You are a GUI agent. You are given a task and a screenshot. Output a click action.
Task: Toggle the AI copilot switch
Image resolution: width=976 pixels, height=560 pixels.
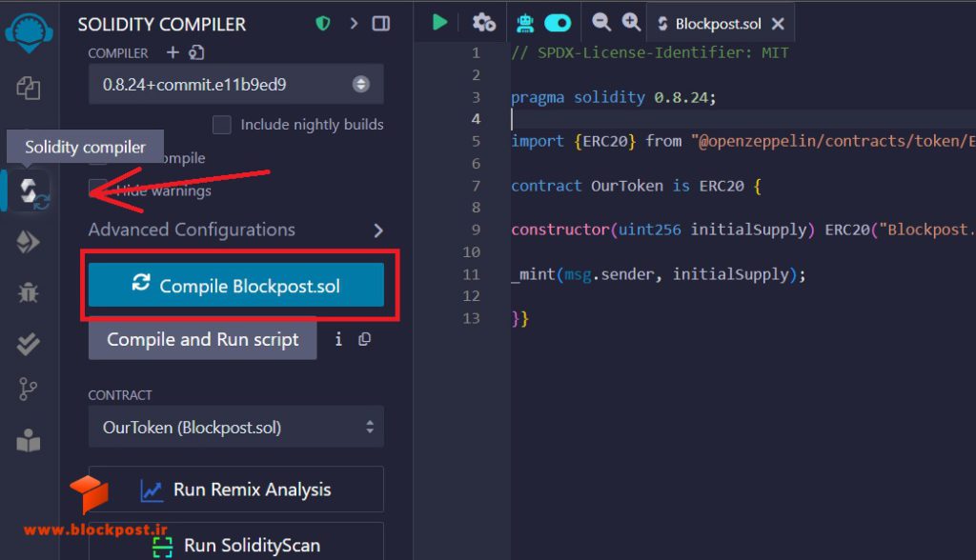pos(557,24)
